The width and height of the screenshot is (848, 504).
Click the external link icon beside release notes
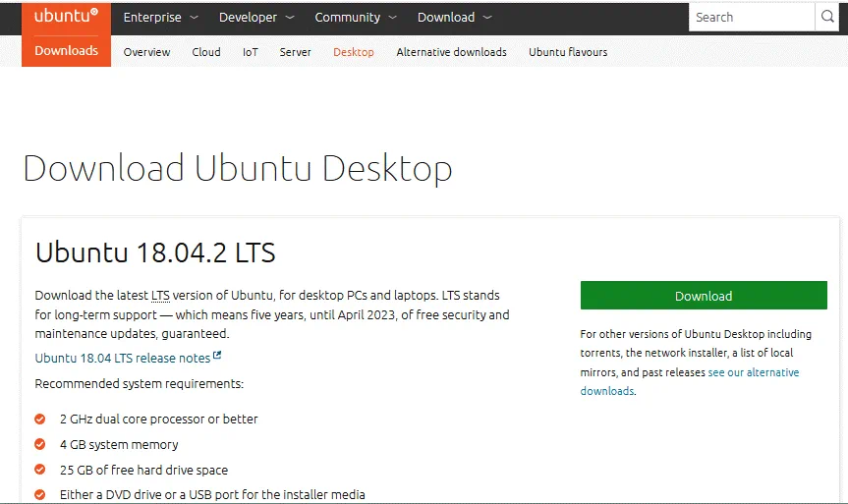tap(217, 357)
